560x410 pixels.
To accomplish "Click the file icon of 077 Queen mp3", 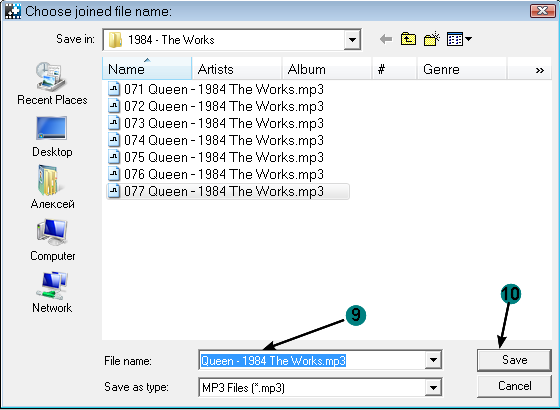I will [114, 191].
